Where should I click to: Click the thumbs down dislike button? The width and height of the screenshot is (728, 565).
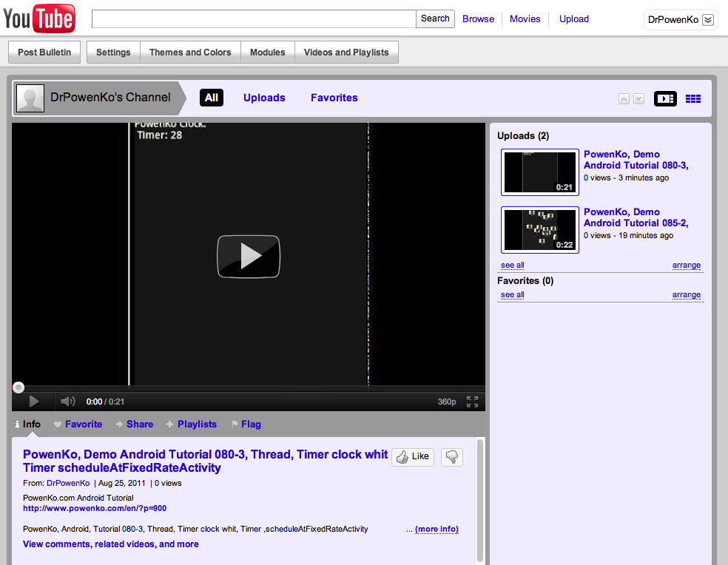(452, 457)
